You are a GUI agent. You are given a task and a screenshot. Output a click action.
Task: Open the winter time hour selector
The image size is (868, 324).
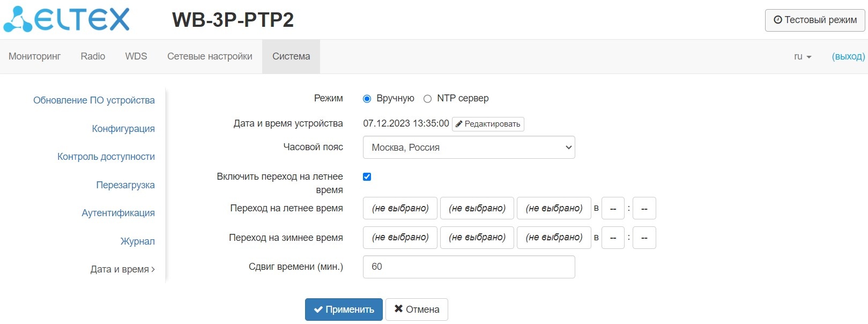point(613,238)
